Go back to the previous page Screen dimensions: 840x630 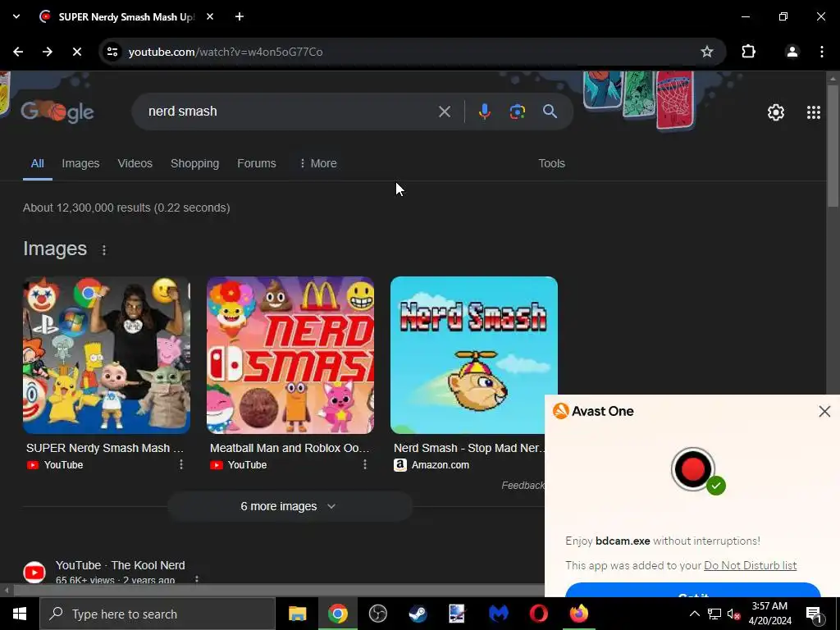pos(18,52)
